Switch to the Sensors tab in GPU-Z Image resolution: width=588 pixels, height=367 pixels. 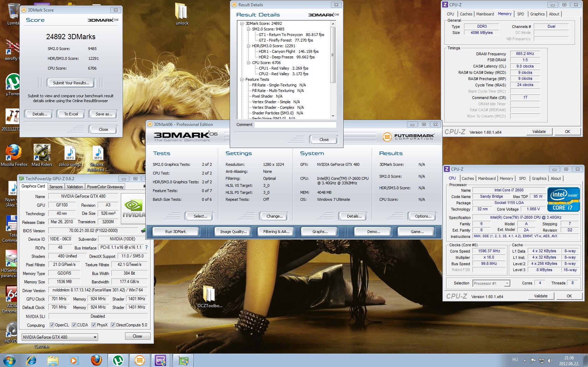[x=56, y=187]
